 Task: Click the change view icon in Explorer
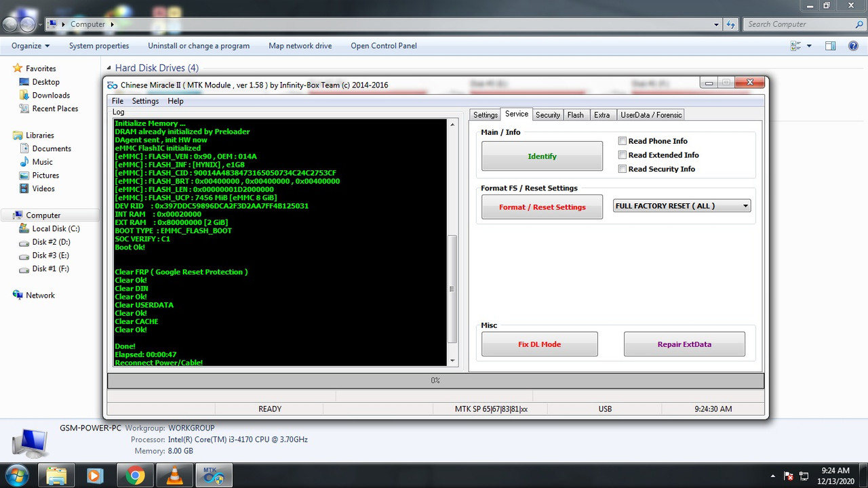click(795, 46)
